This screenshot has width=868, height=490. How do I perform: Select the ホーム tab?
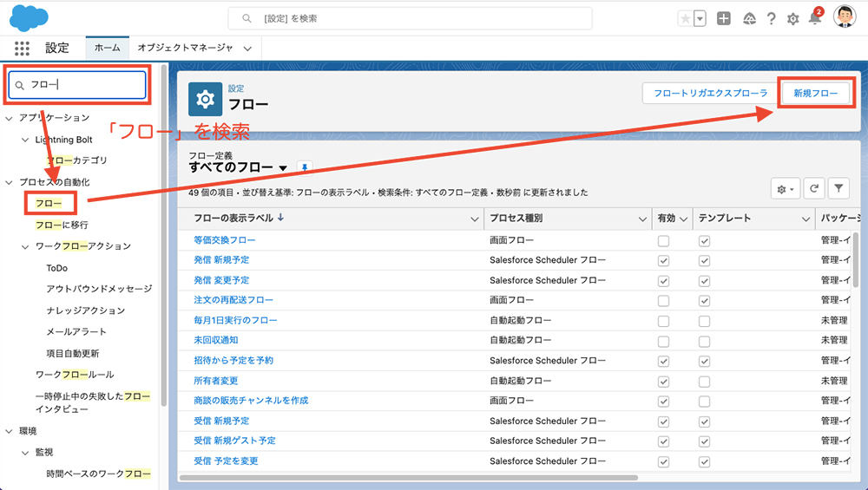[x=107, y=49]
